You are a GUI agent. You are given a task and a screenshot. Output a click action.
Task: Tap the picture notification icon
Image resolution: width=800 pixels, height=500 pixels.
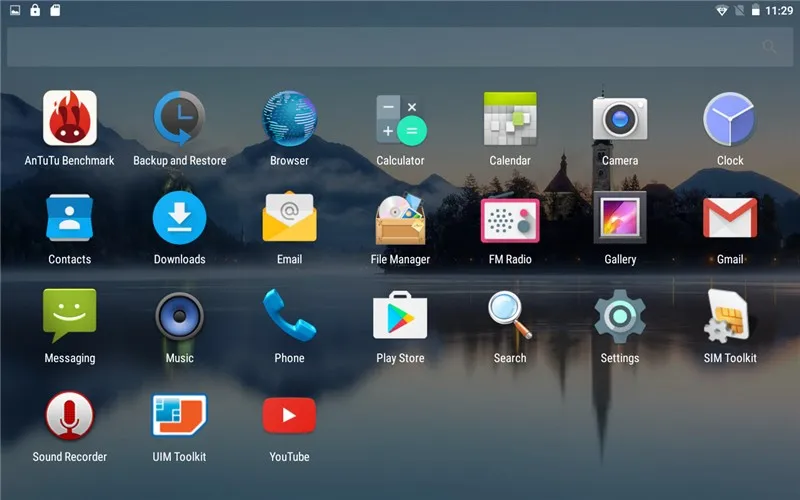(15, 10)
